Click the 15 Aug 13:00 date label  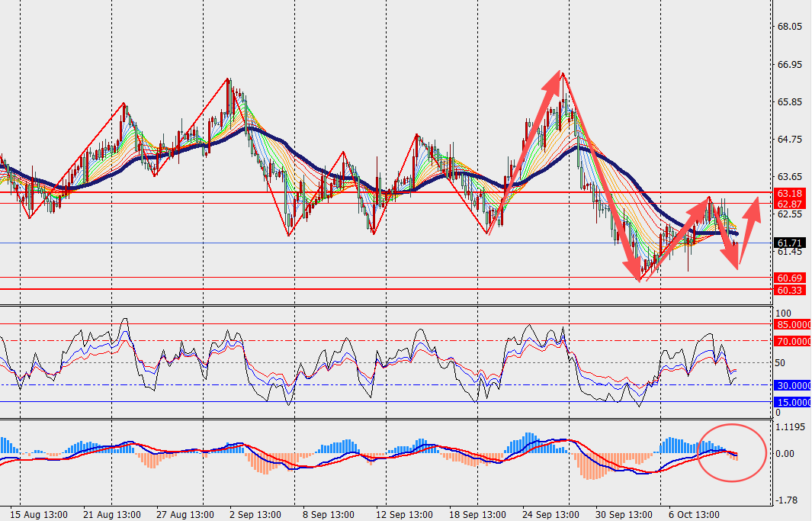tap(39, 513)
